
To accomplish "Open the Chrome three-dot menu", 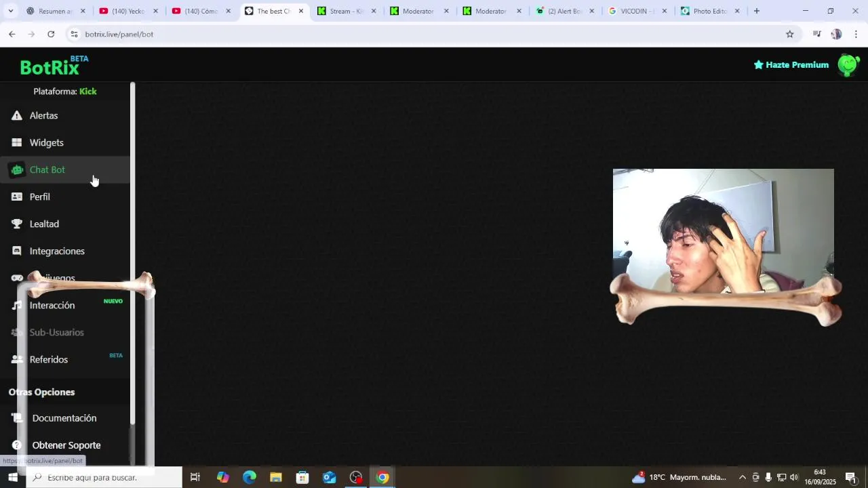I will click(x=856, y=34).
